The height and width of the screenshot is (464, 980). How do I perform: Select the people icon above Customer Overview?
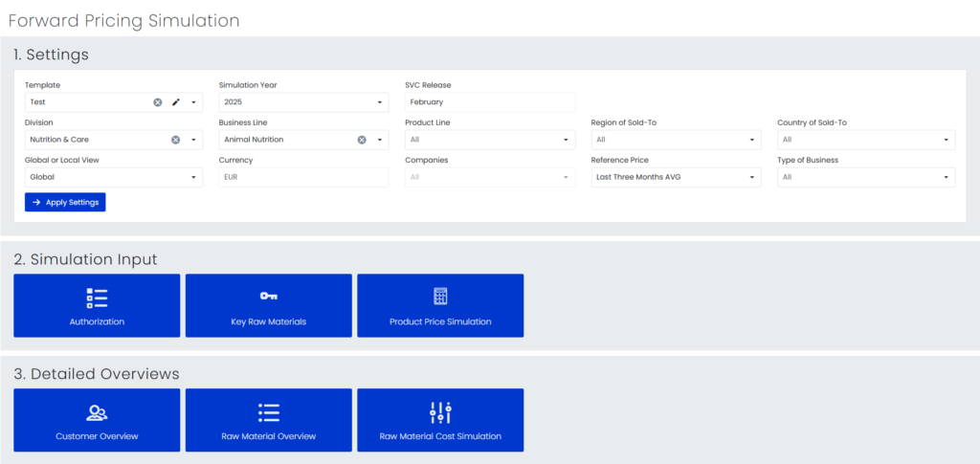tap(97, 412)
